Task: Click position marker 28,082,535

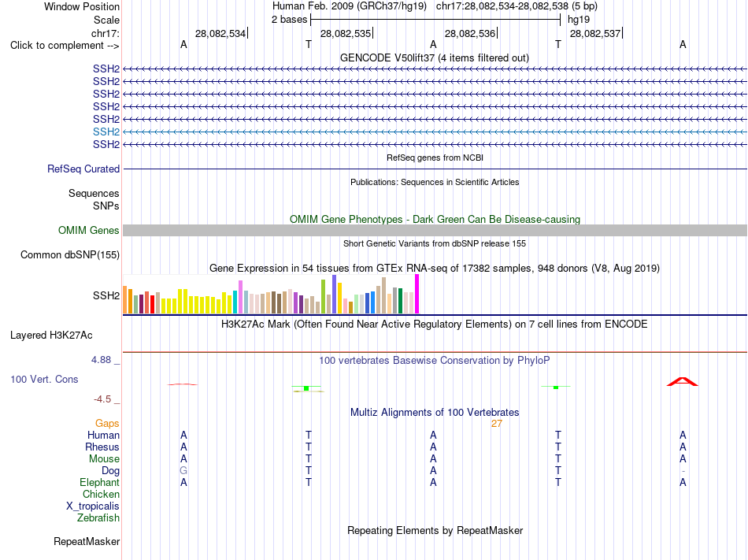Action: (x=346, y=33)
